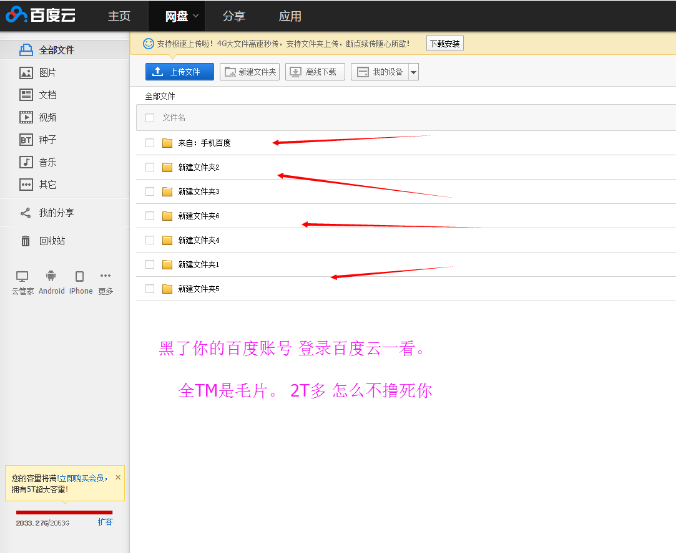
Task: Switch to the 应用 apps tab
Action: 290,16
